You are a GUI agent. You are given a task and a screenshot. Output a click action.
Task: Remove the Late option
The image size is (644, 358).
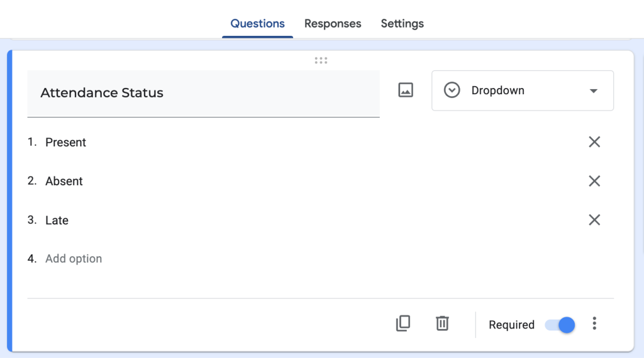tap(594, 220)
